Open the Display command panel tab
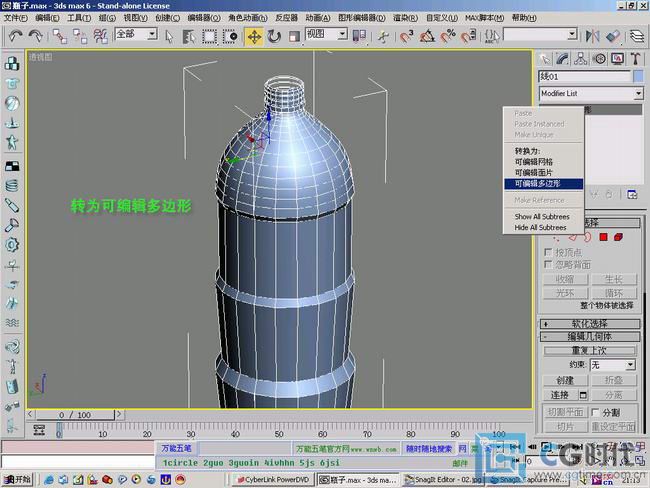The width and height of the screenshot is (650, 488). (x=617, y=59)
